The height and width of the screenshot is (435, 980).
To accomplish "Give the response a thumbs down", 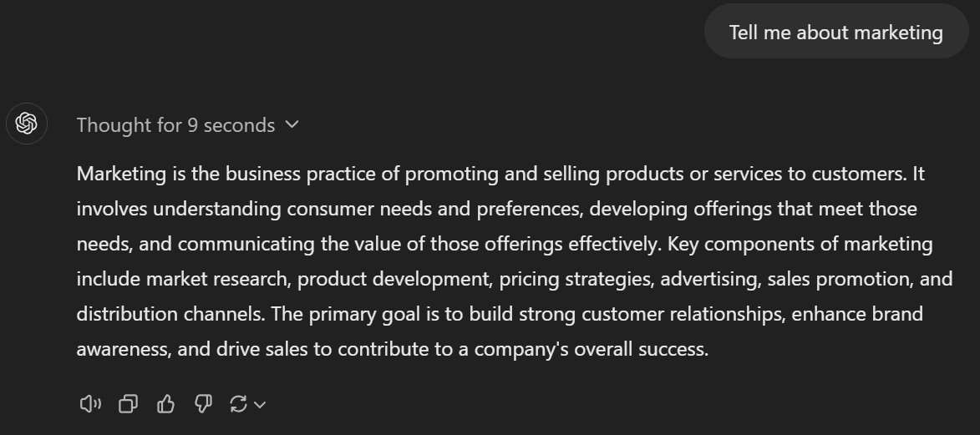I will pos(203,404).
